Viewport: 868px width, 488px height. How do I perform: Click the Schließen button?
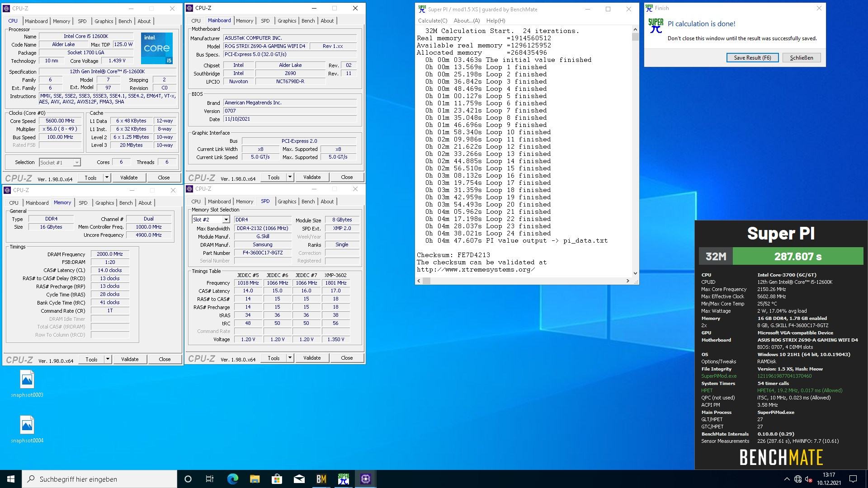coord(802,58)
